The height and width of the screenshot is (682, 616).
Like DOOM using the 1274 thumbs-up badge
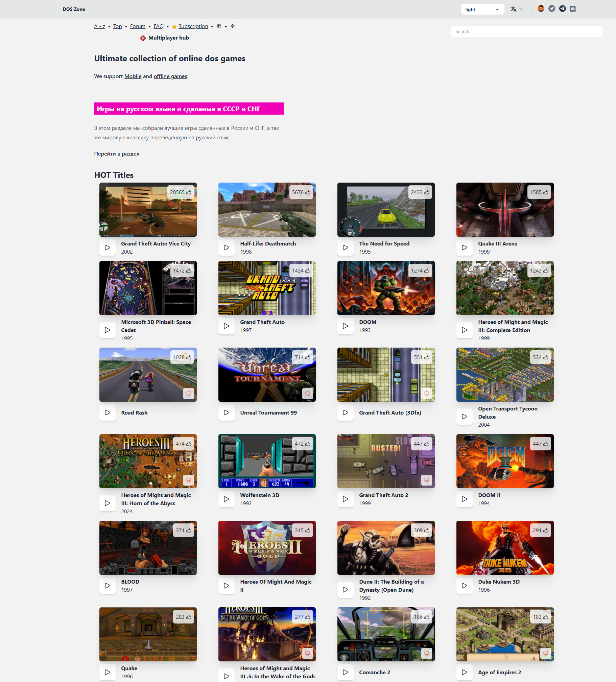pyautogui.click(x=420, y=271)
